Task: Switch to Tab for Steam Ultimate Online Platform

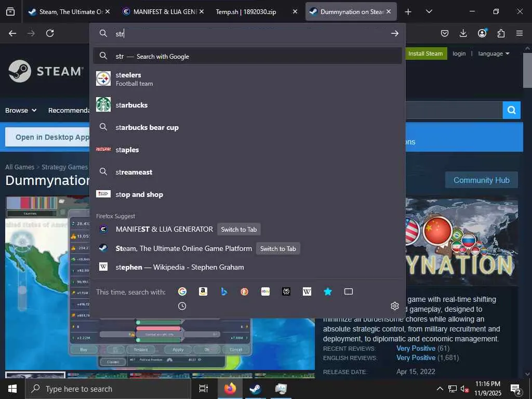Action: (x=278, y=248)
